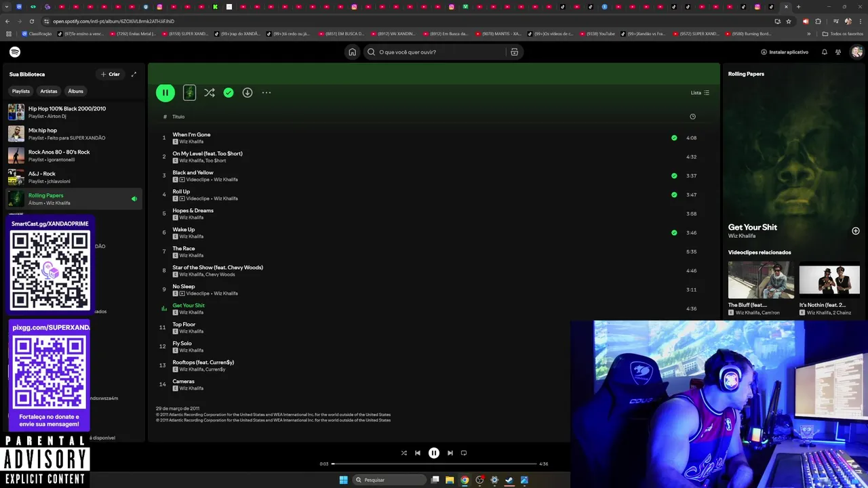The width and height of the screenshot is (868, 488).
Task: Open the friends activity icon
Action: (838, 52)
